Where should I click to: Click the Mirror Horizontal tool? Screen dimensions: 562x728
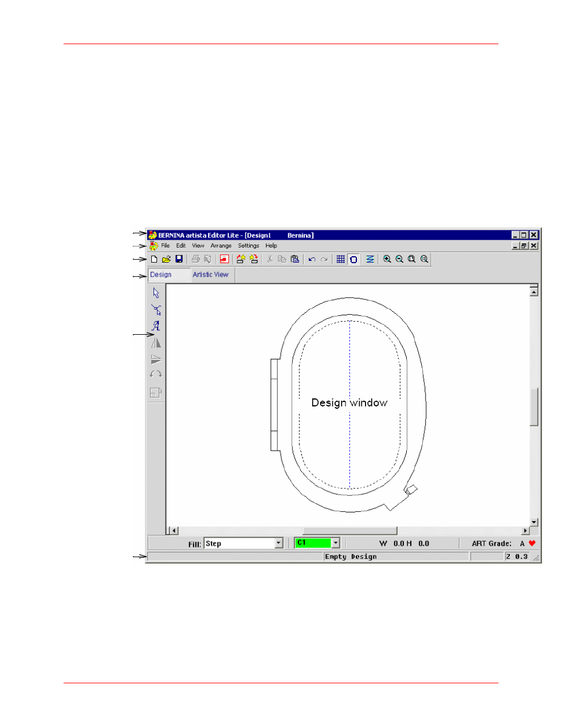pyautogui.click(x=156, y=343)
